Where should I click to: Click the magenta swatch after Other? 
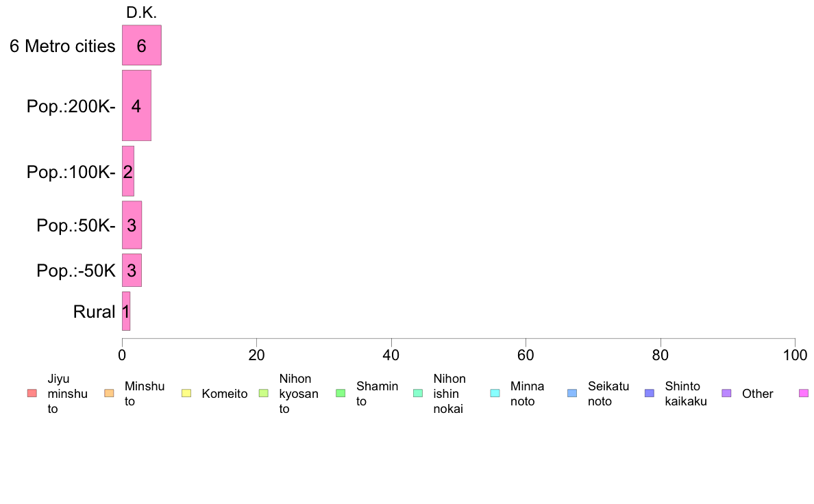tap(804, 394)
